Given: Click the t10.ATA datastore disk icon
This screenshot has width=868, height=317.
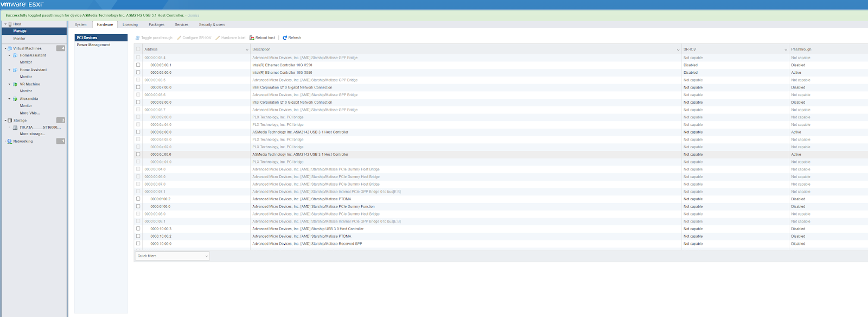Looking at the screenshot, I should pyautogui.click(x=15, y=128).
